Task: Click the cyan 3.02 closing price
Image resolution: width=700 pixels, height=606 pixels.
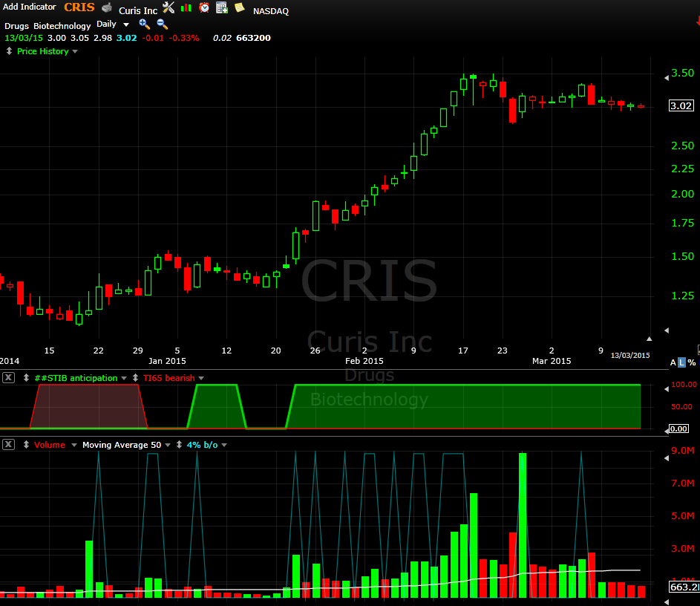Action: (x=126, y=38)
